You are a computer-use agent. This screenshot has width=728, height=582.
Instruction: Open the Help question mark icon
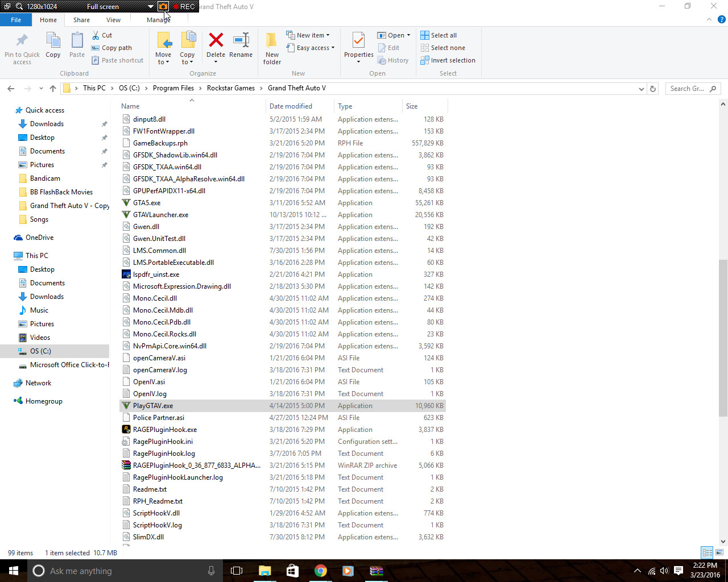[722, 19]
